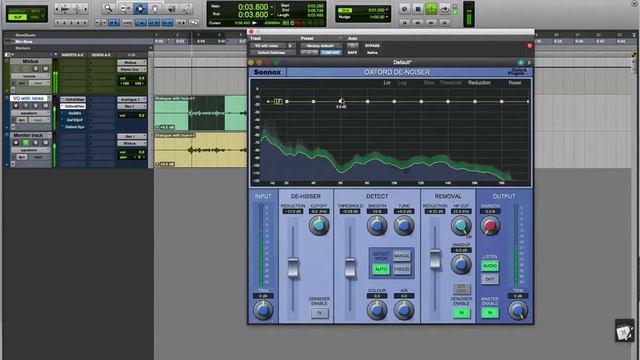Click horizontal zoom out arrow in toolbar
Screen dimensions: 640x360
tap(58, 8)
